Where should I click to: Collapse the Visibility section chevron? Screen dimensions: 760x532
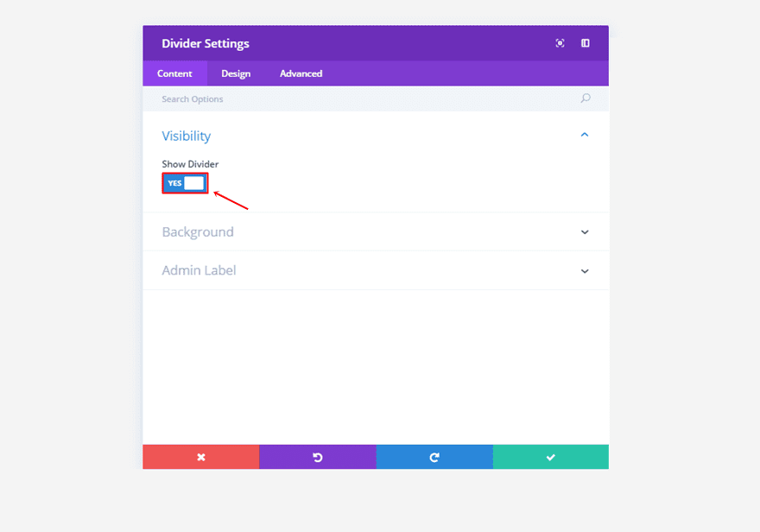[585, 135]
